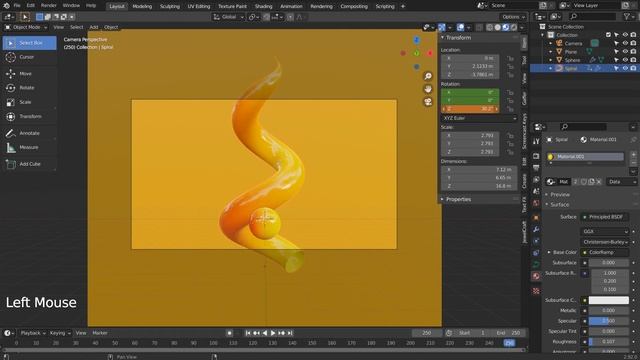Switch to the Sculpting workspace tab

170,6
